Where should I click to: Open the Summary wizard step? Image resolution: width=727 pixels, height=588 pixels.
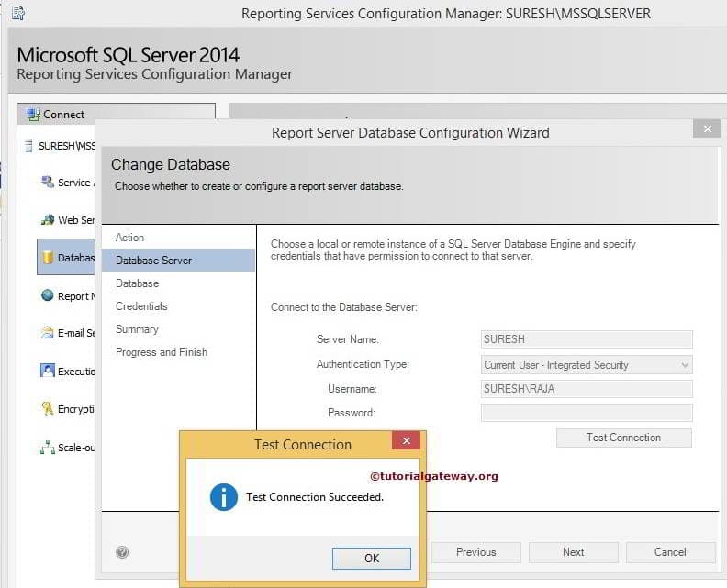137,329
